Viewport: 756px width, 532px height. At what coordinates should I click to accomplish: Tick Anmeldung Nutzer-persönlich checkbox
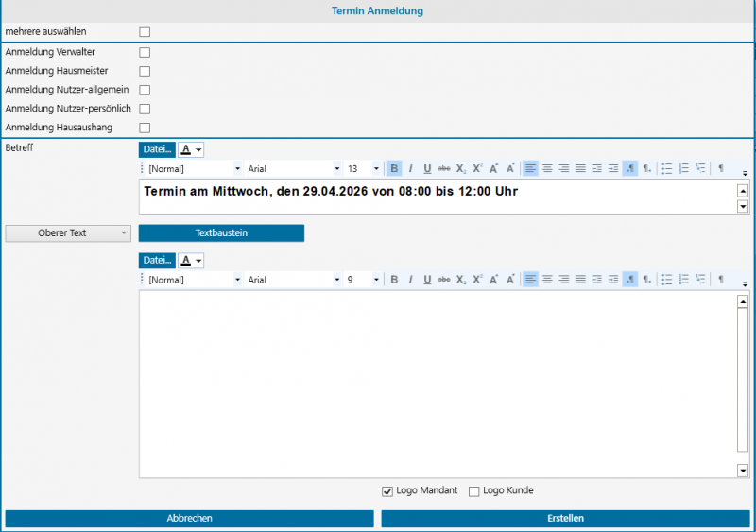point(145,109)
